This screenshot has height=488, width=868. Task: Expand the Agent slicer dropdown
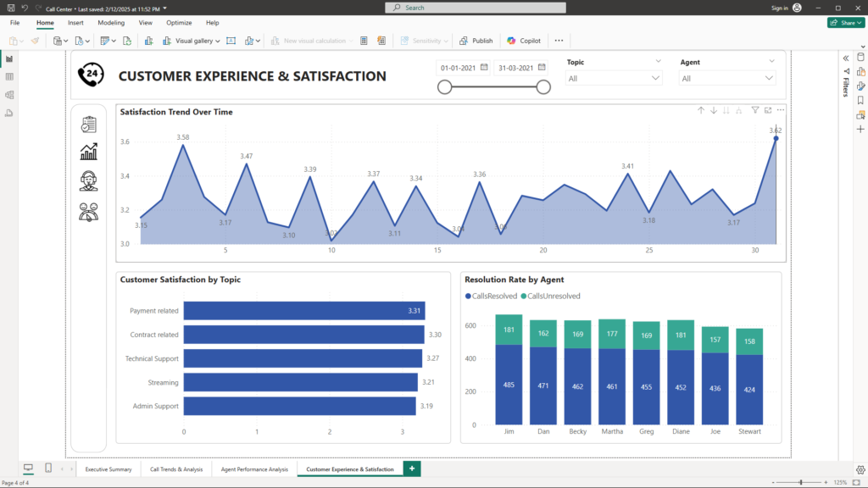[727, 78]
